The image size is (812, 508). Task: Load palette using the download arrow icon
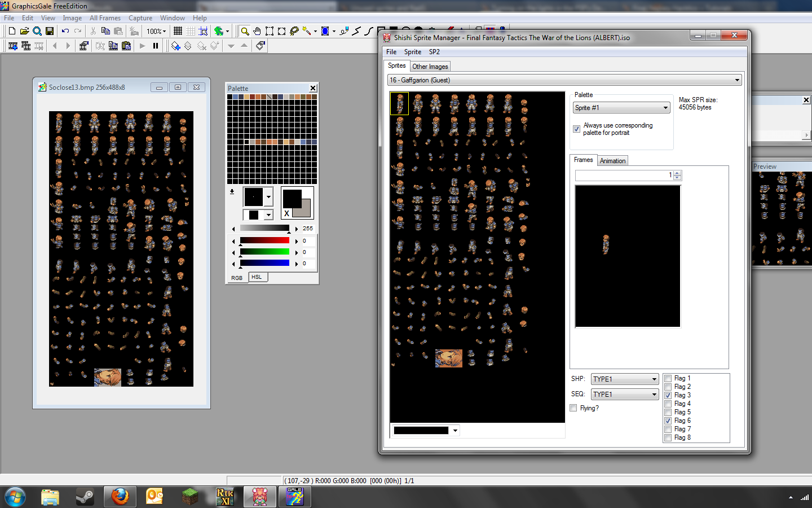click(x=232, y=192)
